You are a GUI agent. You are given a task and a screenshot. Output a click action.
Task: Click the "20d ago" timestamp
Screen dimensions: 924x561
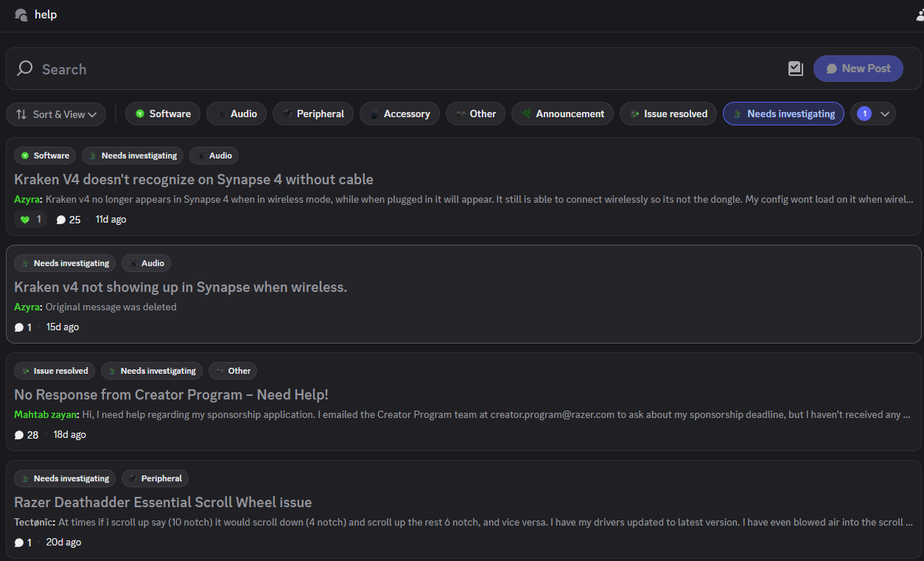63,543
